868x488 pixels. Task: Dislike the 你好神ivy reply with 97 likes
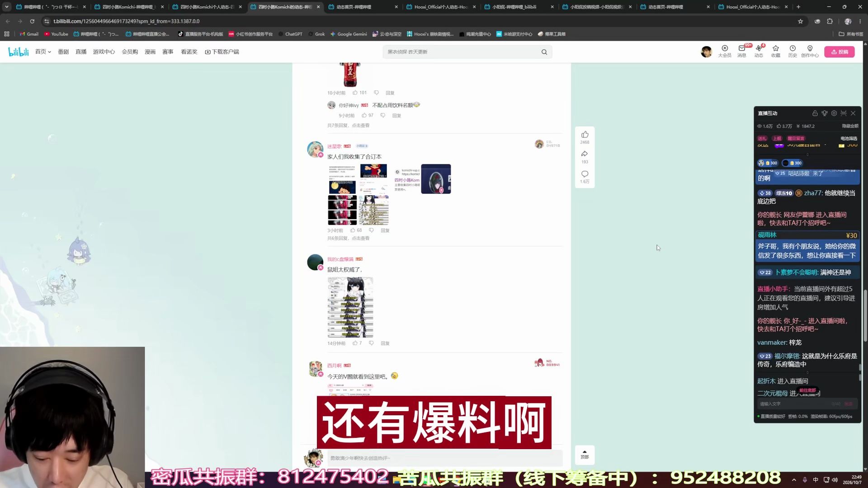(x=382, y=116)
